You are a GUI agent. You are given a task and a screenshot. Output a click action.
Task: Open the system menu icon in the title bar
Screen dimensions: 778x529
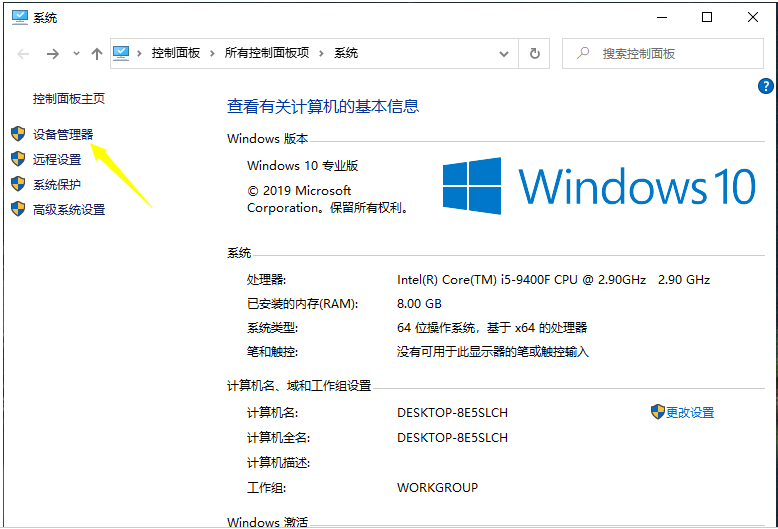[18, 18]
